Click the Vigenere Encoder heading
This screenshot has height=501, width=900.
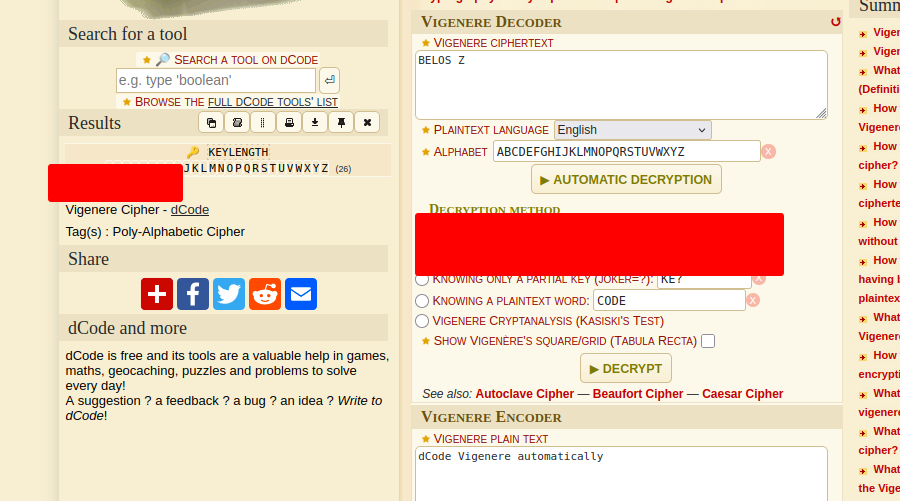[x=491, y=417]
